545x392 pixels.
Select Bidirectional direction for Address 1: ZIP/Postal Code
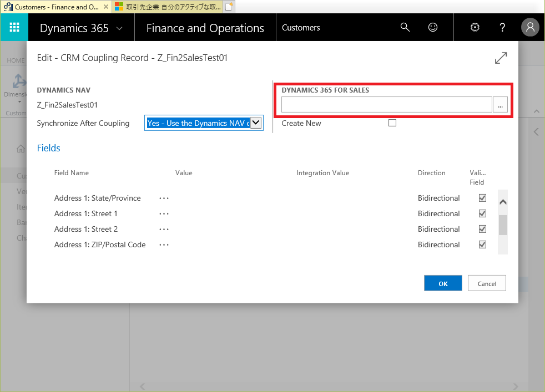(x=438, y=245)
